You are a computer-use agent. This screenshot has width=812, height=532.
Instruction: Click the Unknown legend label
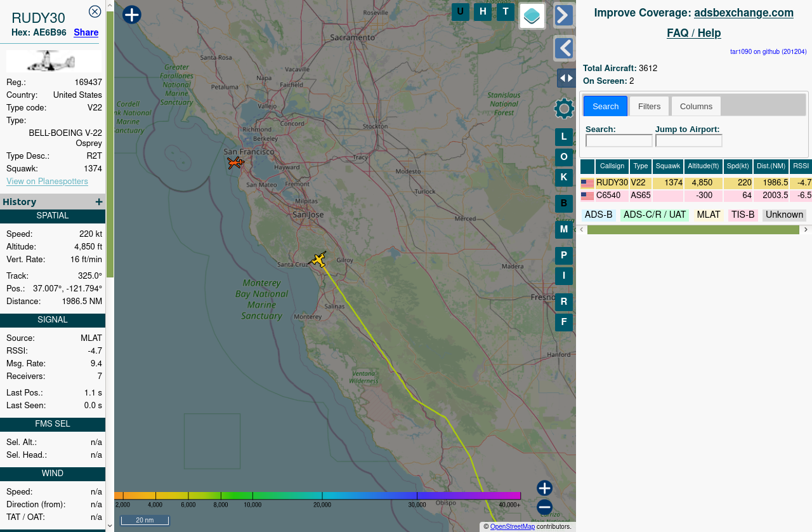point(784,215)
